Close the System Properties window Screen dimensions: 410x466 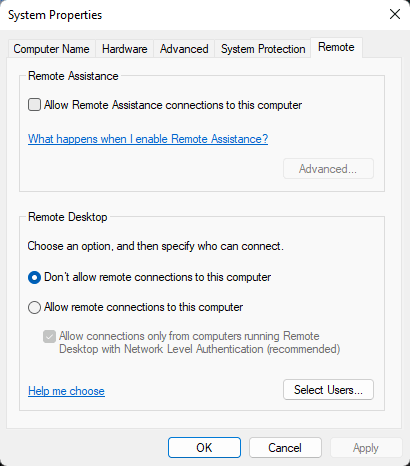coord(395,14)
